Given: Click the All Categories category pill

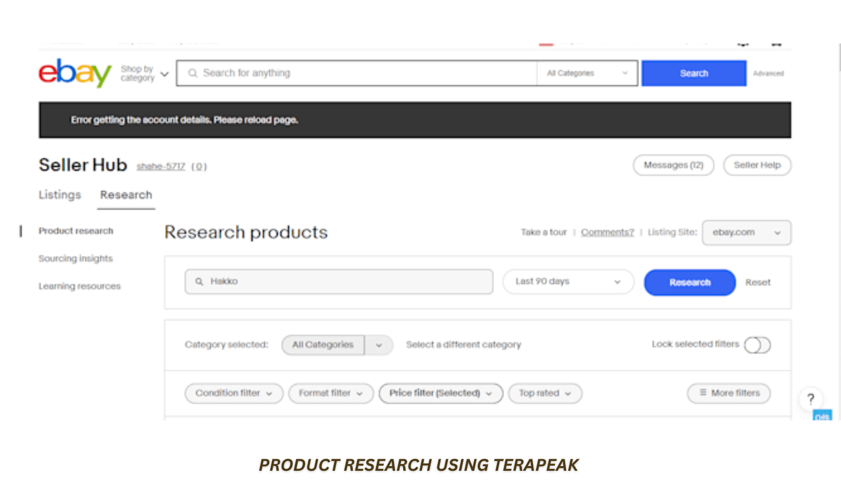Looking at the screenshot, I should (323, 345).
